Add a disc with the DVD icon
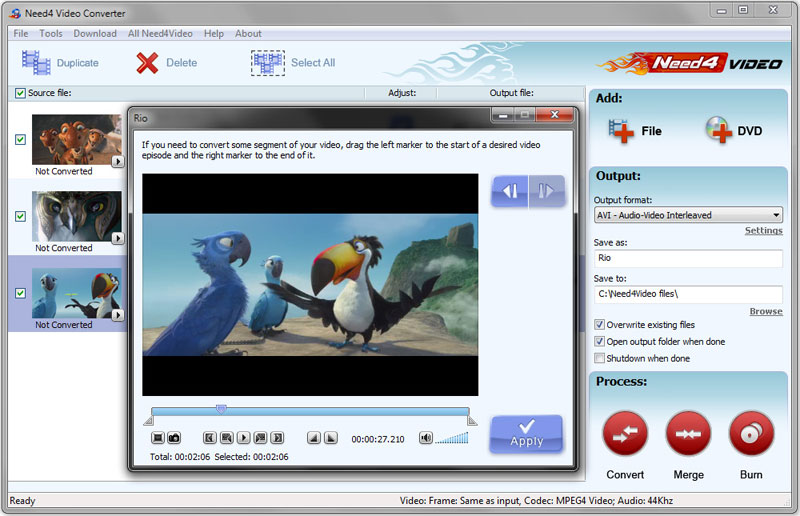Image resolution: width=800 pixels, height=516 pixels. click(x=719, y=130)
